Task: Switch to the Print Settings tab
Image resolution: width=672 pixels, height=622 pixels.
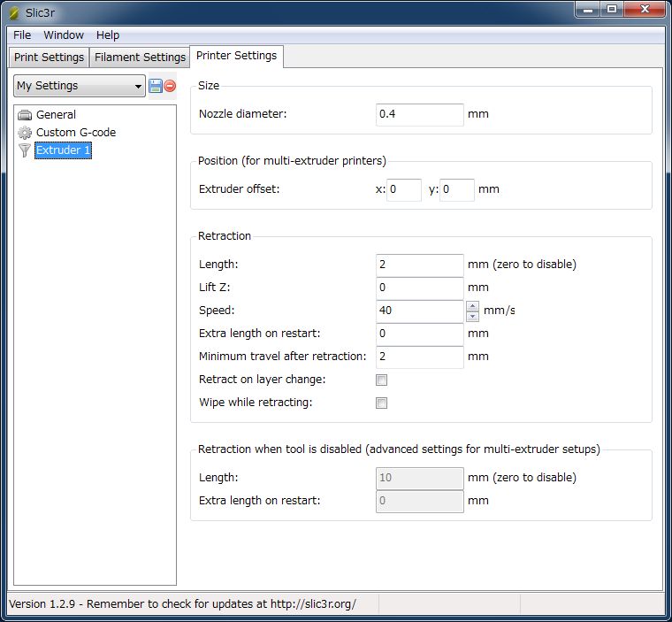Action: point(49,57)
